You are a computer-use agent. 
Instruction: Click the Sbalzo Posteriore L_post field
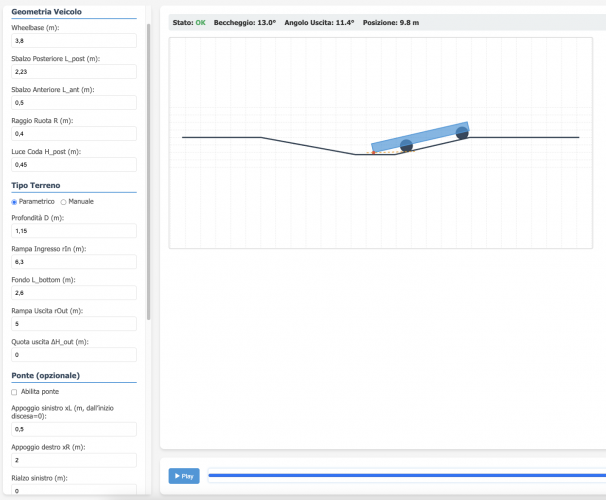[73, 72]
